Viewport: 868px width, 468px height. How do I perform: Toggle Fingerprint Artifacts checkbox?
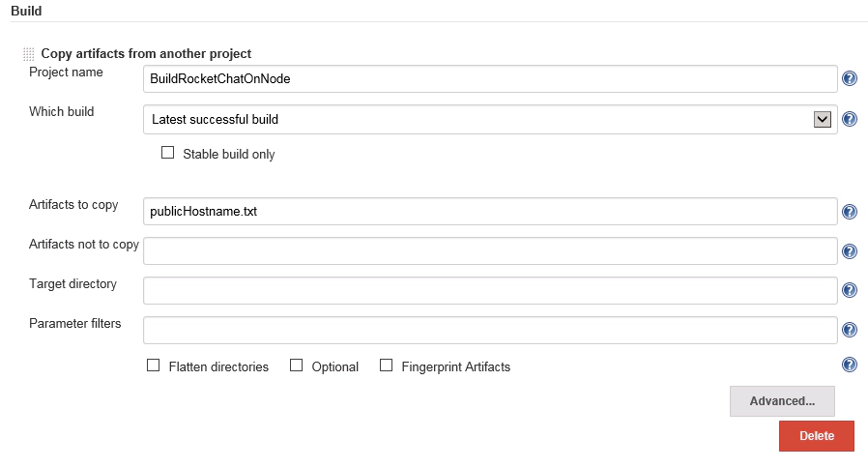pos(387,366)
